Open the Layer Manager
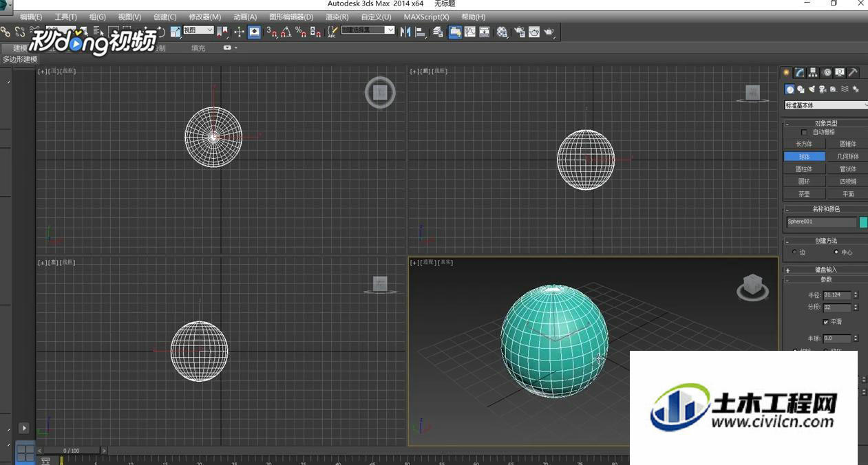The height and width of the screenshot is (465, 868). (437, 32)
